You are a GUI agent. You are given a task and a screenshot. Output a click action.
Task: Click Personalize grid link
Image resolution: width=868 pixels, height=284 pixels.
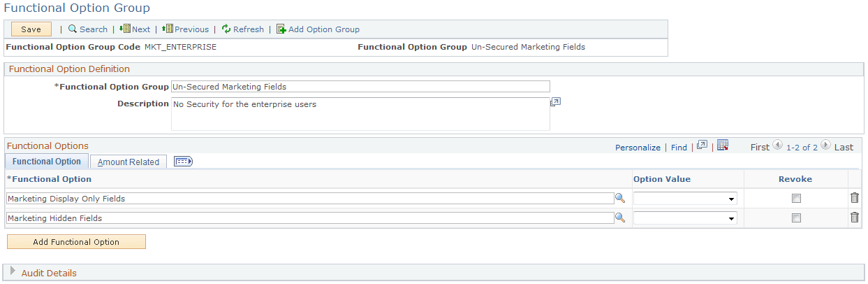pyautogui.click(x=638, y=148)
